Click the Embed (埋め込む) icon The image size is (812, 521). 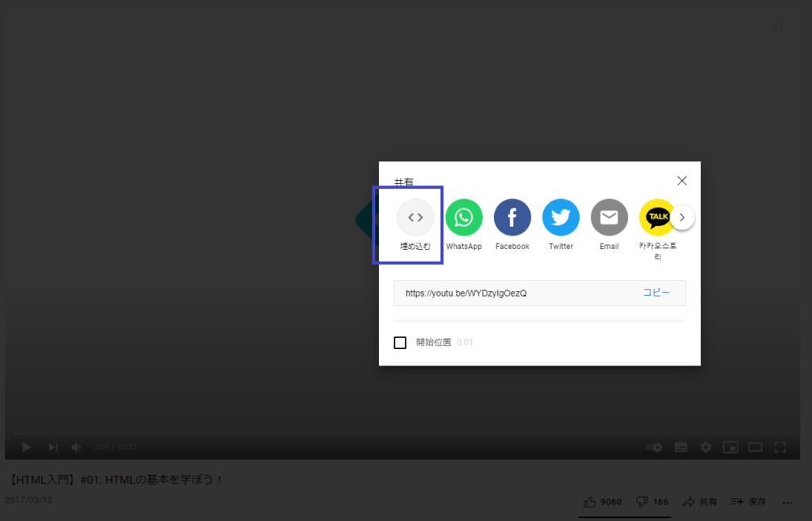pyautogui.click(x=416, y=217)
